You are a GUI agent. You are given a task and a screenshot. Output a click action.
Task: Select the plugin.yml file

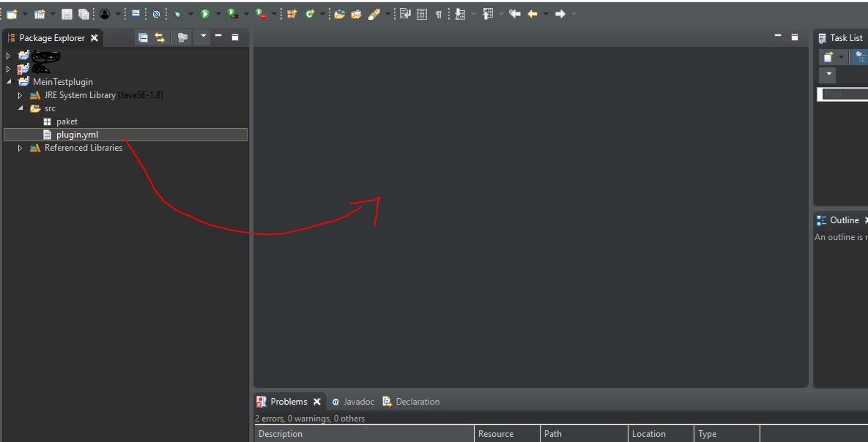77,135
